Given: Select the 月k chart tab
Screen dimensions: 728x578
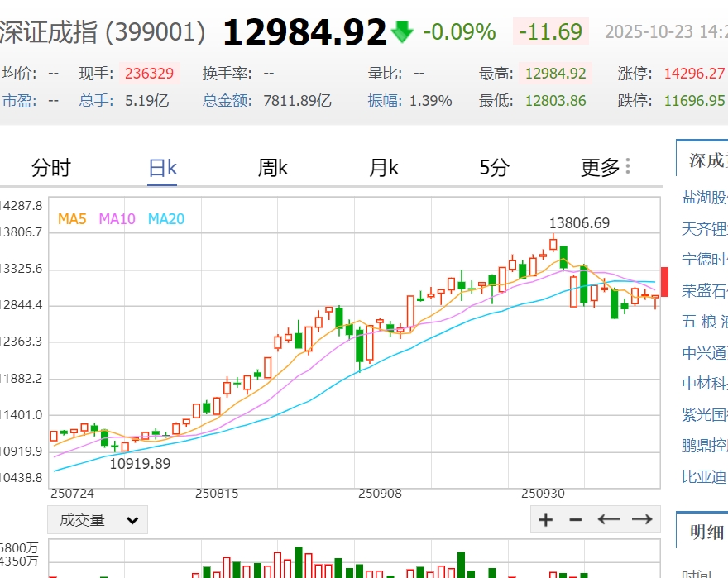Looking at the screenshot, I should pos(384,168).
